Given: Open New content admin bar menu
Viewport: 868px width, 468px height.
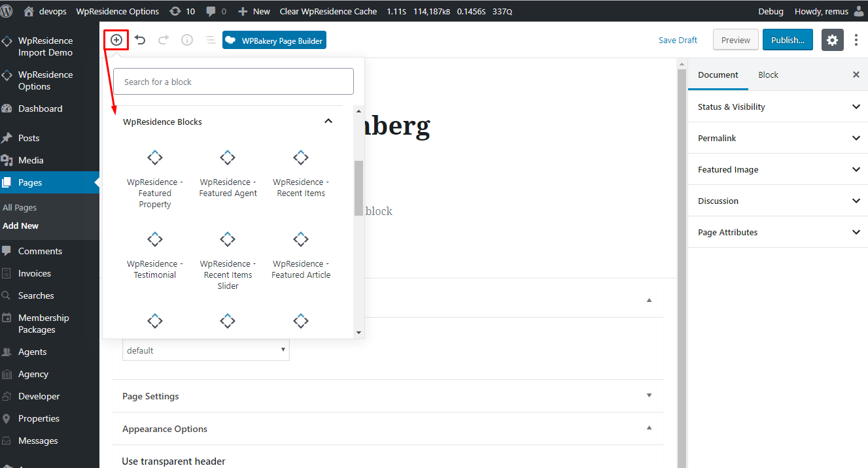Looking at the screenshot, I should (254, 11).
